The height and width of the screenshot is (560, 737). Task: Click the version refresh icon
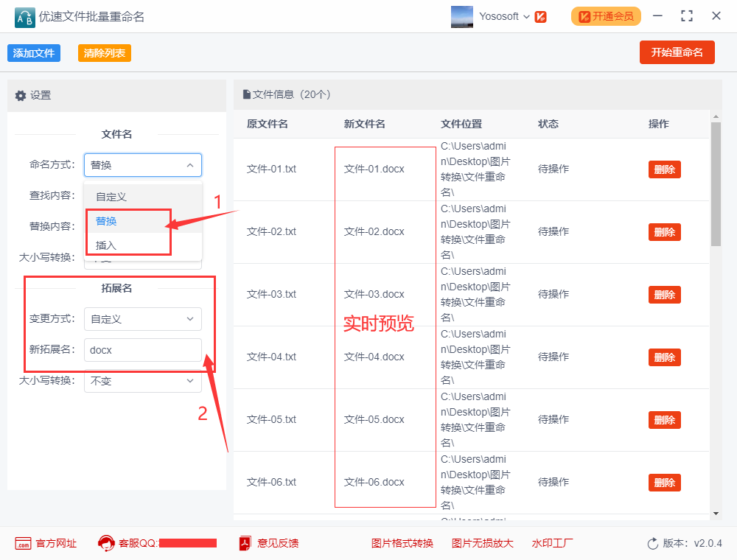tap(652, 543)
